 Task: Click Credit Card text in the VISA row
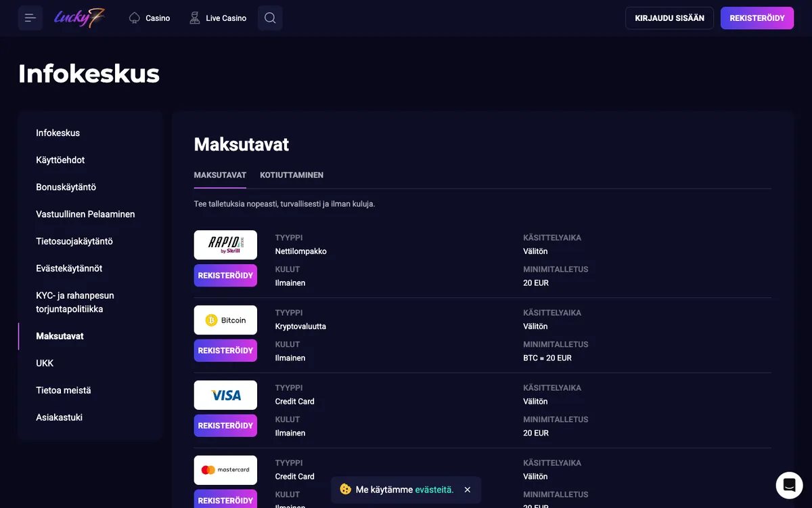point(295,402)
